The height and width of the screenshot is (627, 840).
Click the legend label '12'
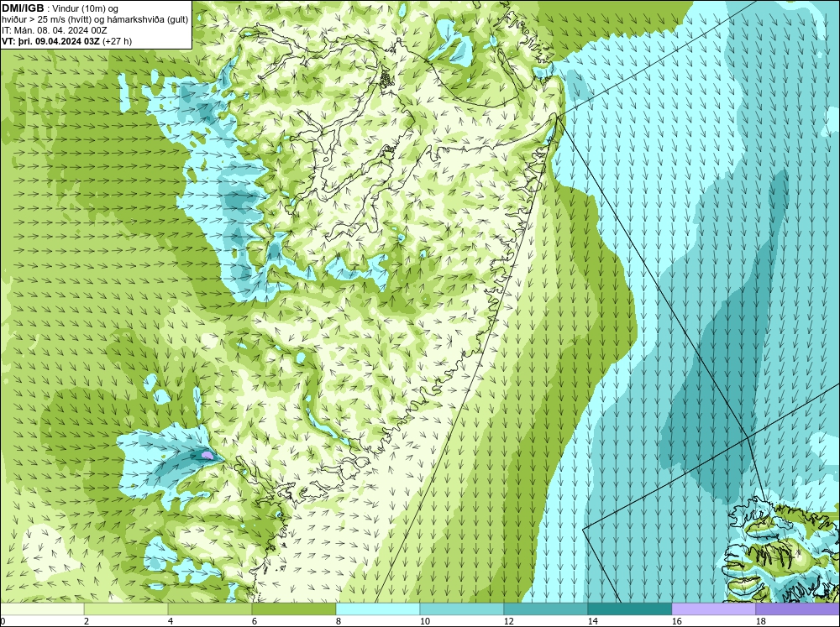[509, 621]
